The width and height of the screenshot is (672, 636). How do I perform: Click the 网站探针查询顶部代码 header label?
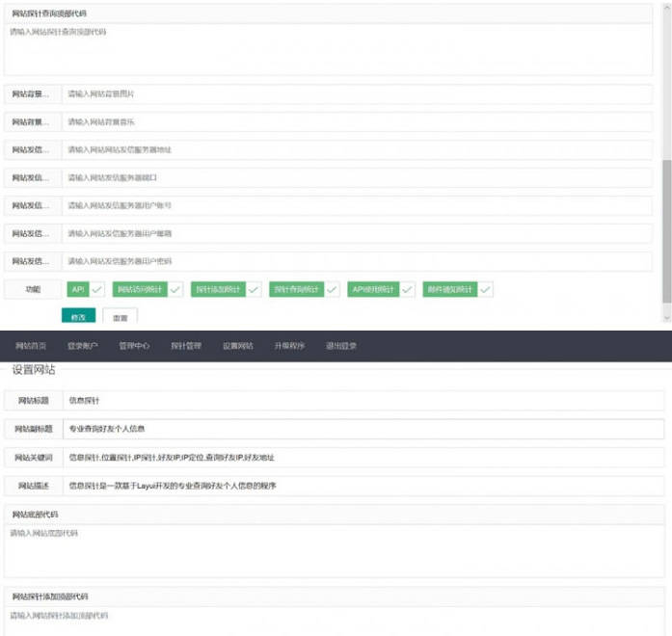[49, 13]
